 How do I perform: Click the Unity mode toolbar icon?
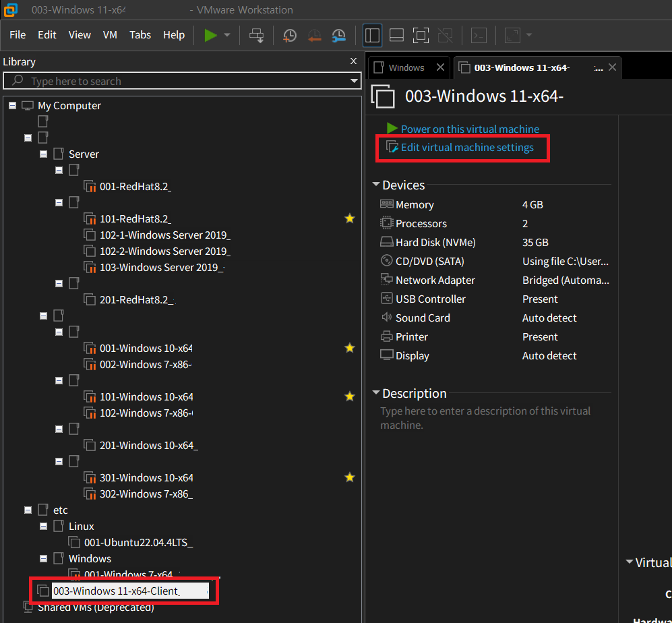(446, 35)
